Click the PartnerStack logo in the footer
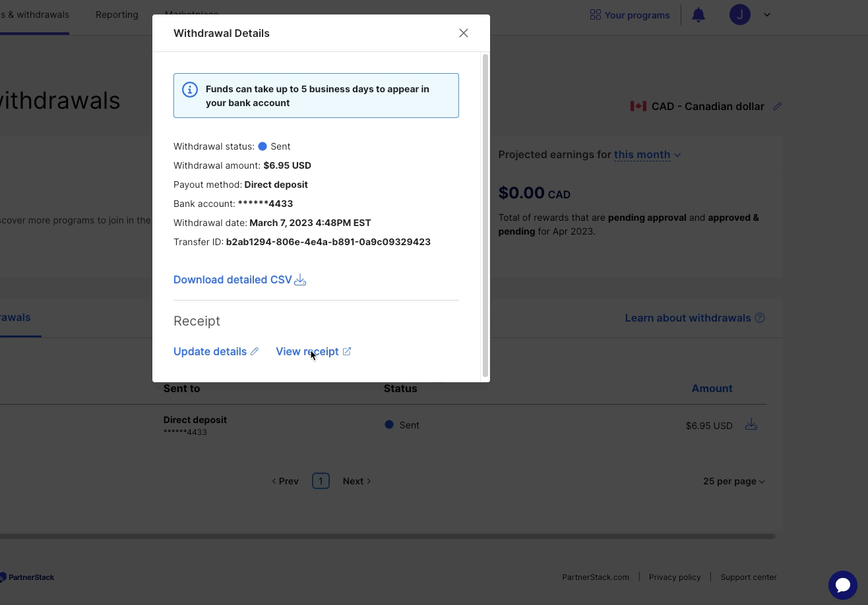Viewport: 868px width, 605px height. pos(27,577)
